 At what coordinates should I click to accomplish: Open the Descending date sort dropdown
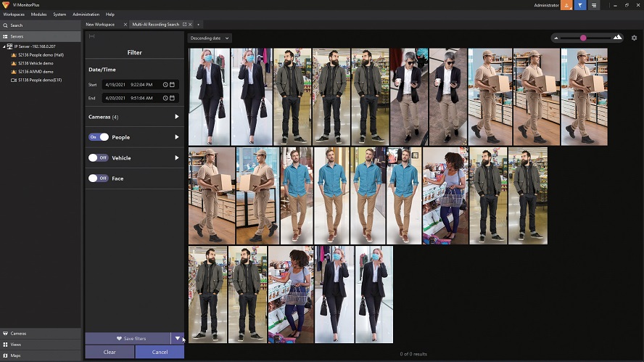(x=210, y=38)
